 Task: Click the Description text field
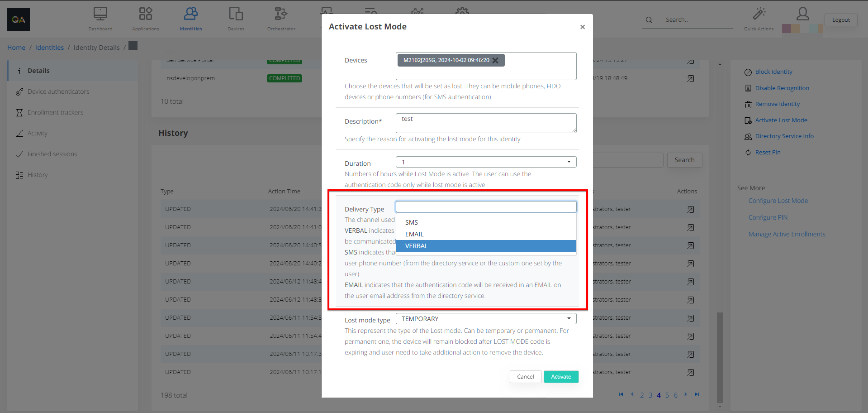[x=486, y=123]
